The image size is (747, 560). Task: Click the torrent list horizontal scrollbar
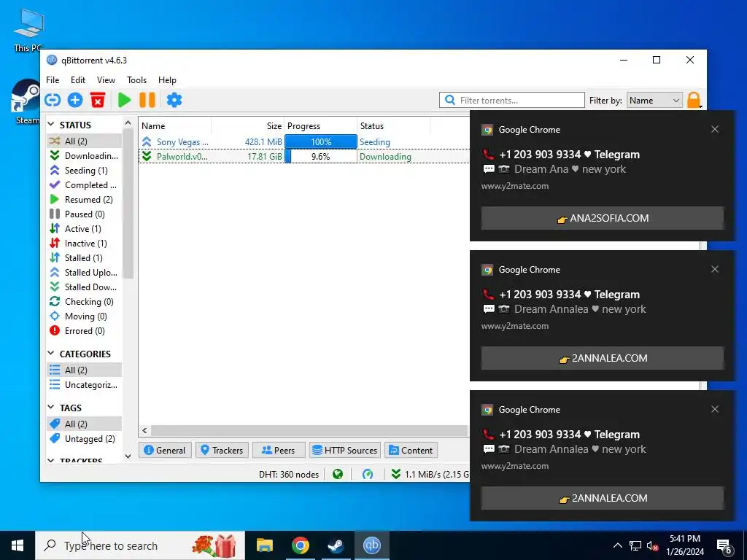pyautogui.click(x=309, y=430)
